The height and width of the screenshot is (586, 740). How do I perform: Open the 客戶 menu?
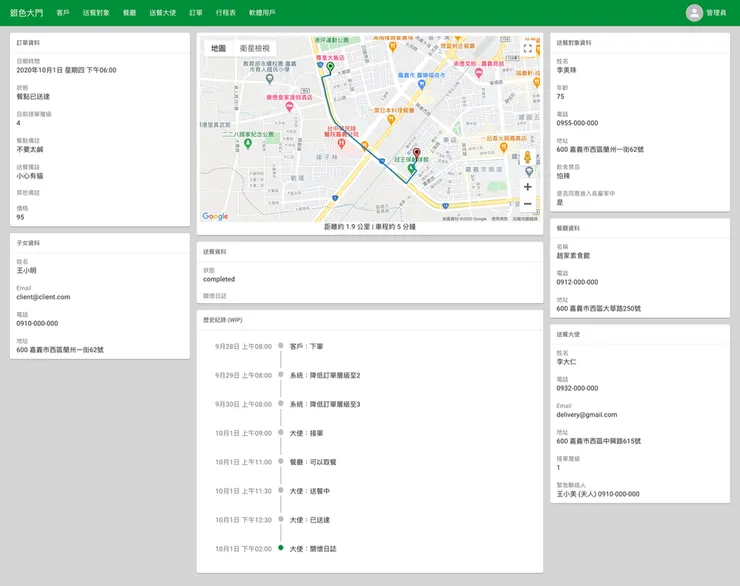point(63,13)
